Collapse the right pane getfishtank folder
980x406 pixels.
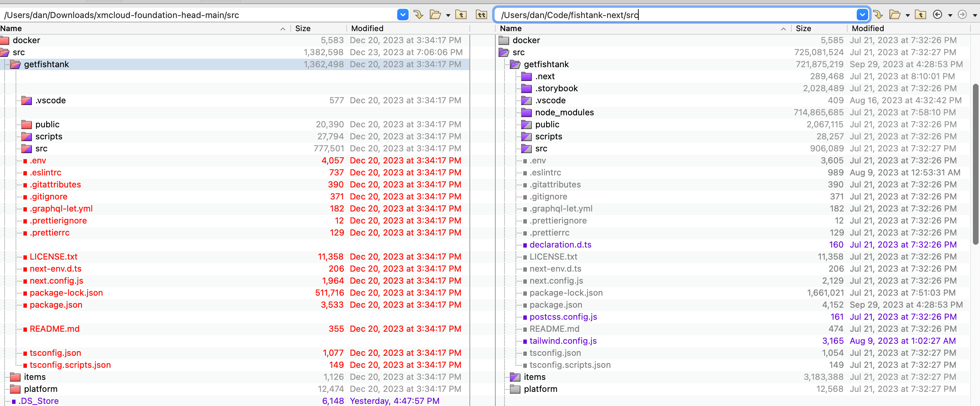pyautogui.click(x=515, y=65)
